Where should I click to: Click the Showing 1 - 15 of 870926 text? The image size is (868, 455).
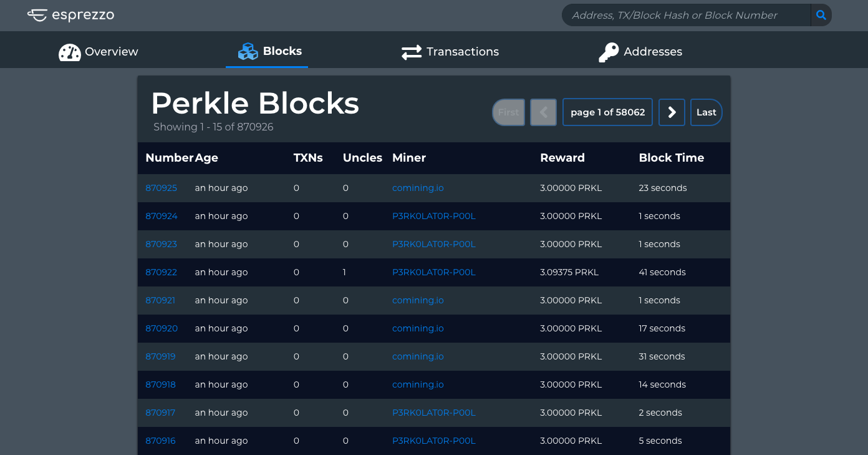click(213, 127)
